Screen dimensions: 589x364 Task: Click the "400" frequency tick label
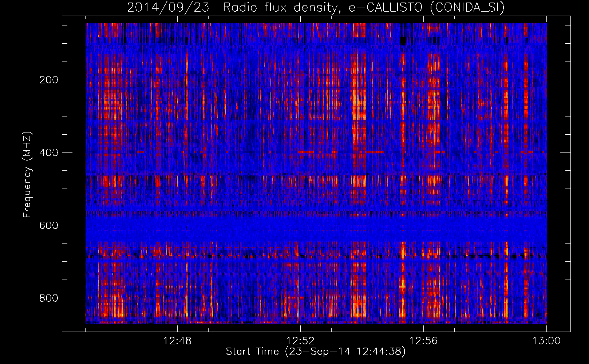point(49,153)
